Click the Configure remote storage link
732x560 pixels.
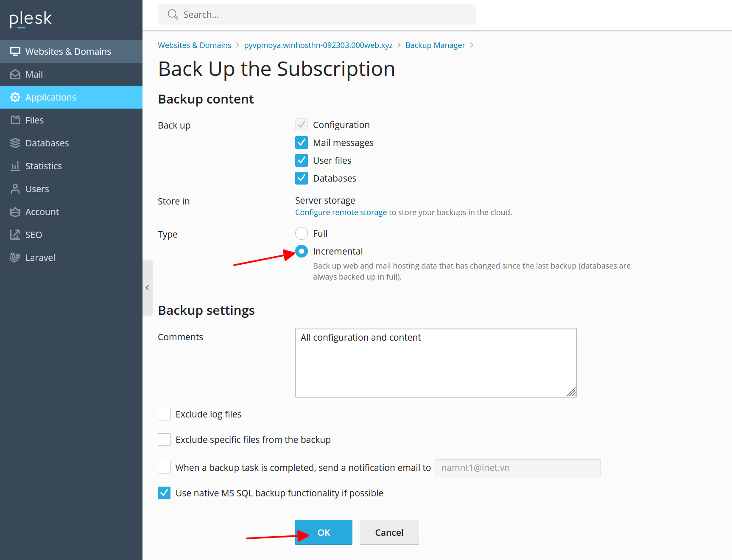(x=341, y=212)
